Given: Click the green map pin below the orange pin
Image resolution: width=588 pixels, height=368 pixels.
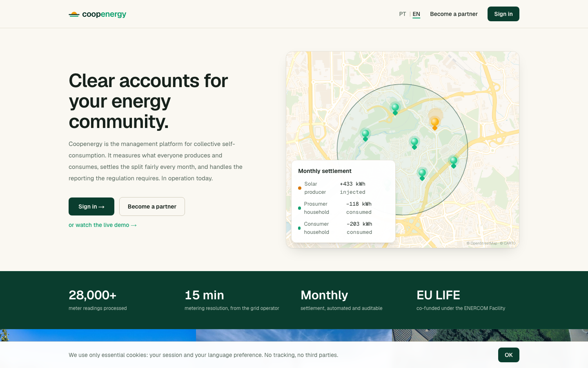Looking at the screenshot, I should pyautogui.click(x=414, y=143).
